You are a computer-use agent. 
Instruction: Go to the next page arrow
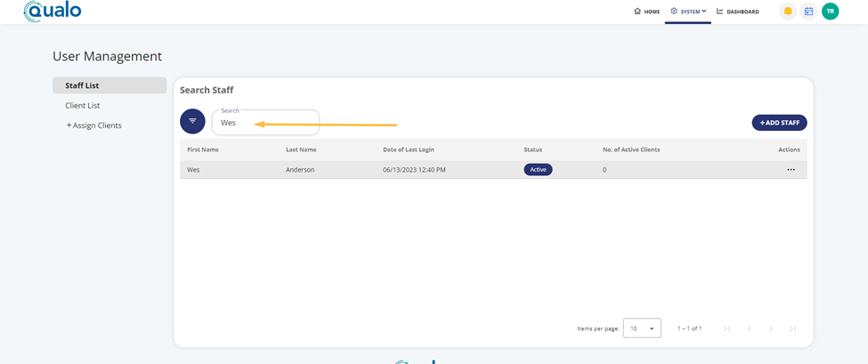click(771, 328)
